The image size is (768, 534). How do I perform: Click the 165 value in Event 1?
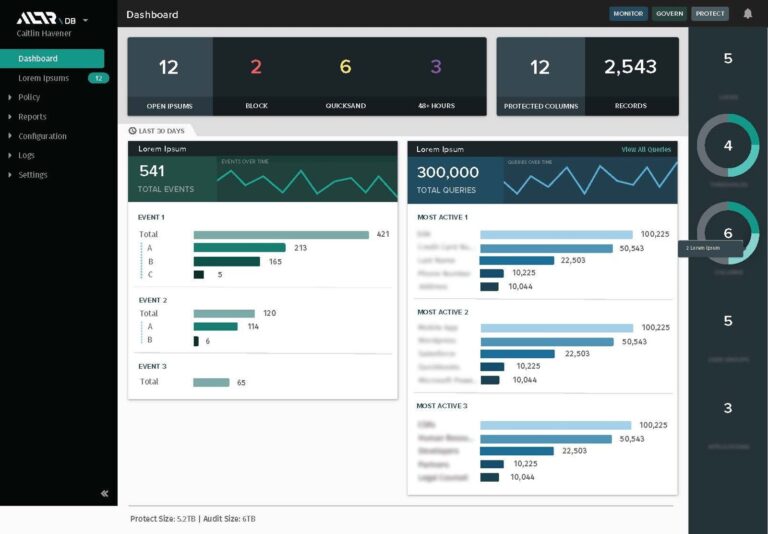(275, 262)
